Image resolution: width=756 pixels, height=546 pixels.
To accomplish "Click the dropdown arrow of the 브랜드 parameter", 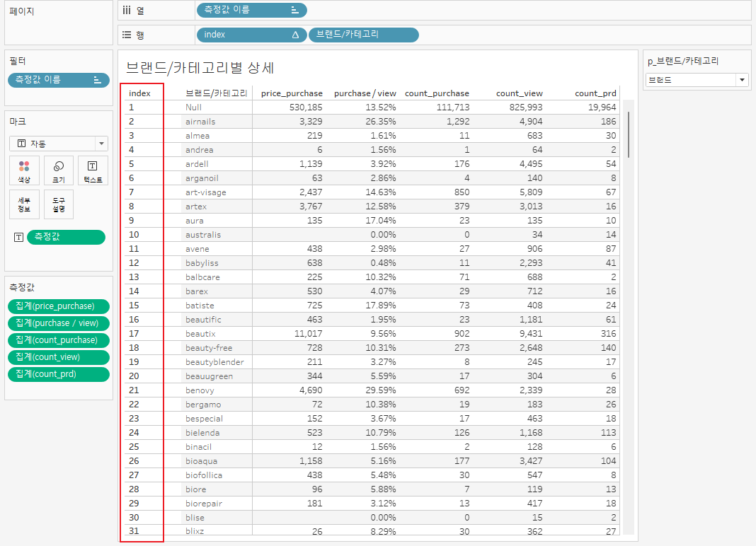I will click(x=742, y=80).
